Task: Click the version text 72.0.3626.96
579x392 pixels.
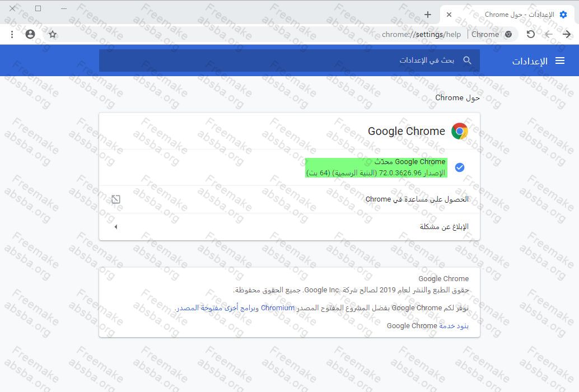Action: (x=400, y=172)
